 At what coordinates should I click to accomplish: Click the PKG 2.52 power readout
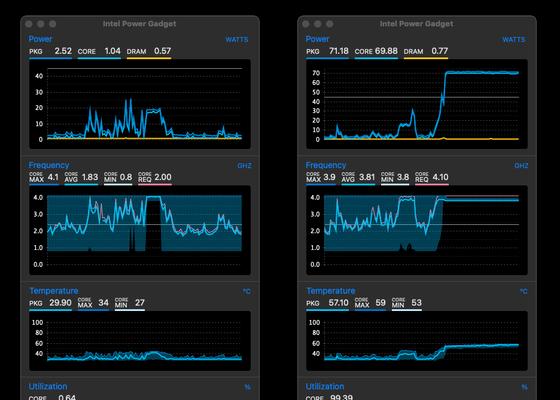click(x=50, y=51)
